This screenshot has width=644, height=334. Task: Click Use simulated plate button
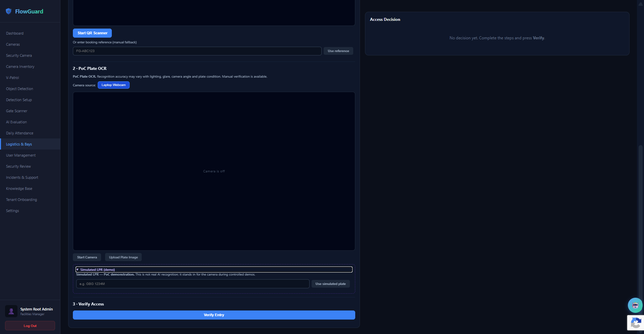point(331,284)
